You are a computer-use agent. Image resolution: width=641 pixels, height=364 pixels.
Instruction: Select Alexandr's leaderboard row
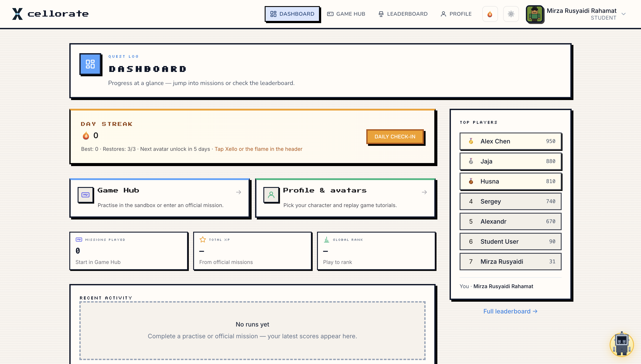click(x=510, y=221)
